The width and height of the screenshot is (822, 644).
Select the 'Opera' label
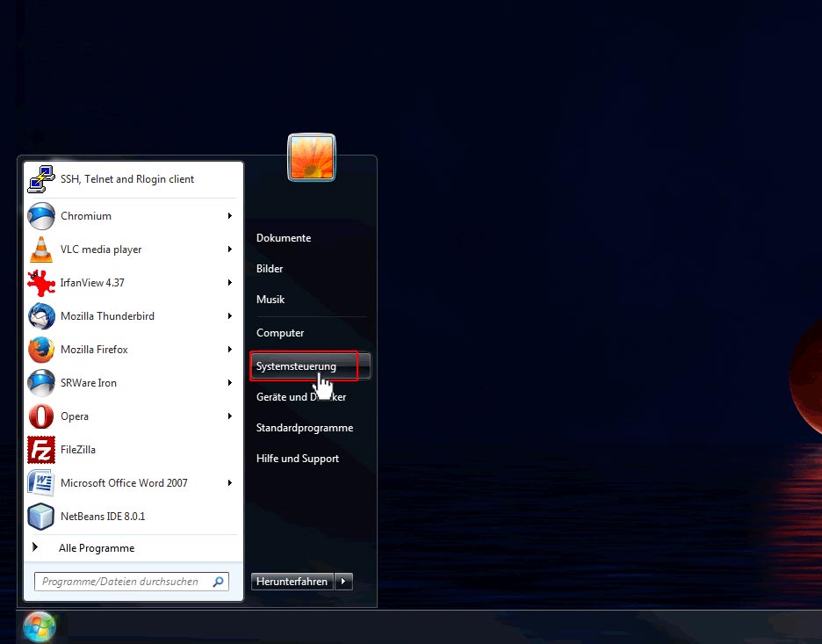point(75,416)
